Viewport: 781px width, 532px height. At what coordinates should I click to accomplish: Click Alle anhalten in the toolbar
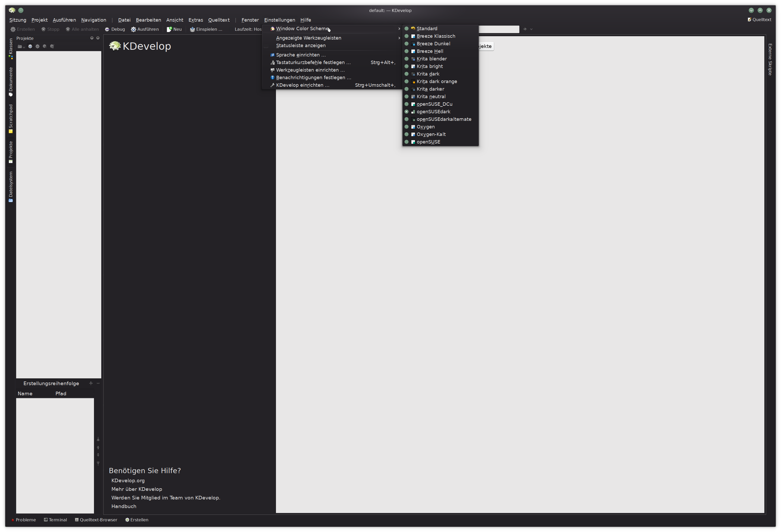[82, 29]
